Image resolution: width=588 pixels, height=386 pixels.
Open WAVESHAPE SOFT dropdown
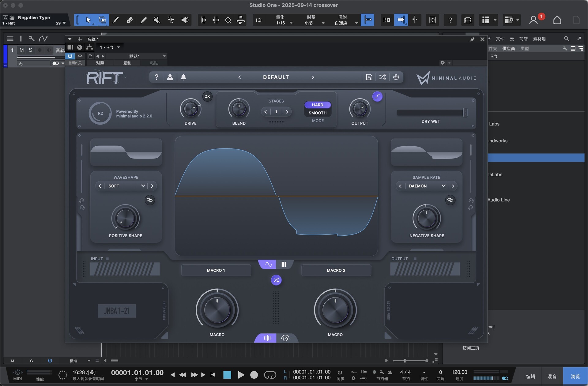pyautogui.click(x=126, y=186)
